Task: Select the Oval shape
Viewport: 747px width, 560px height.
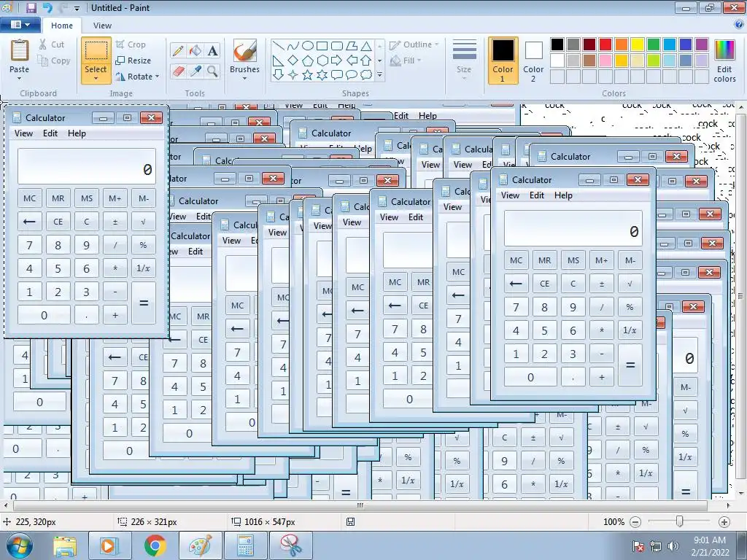Action: (x=308, y=46)
